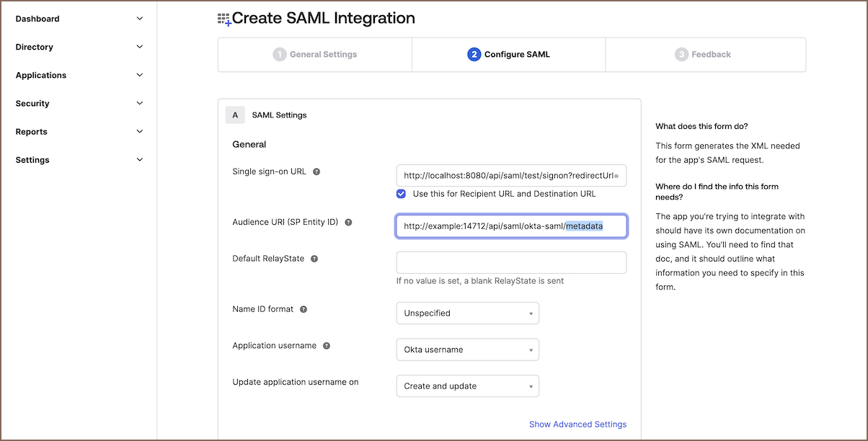Click Show Advanced Settings link
The image size is (868, 441).
point(577,424)
